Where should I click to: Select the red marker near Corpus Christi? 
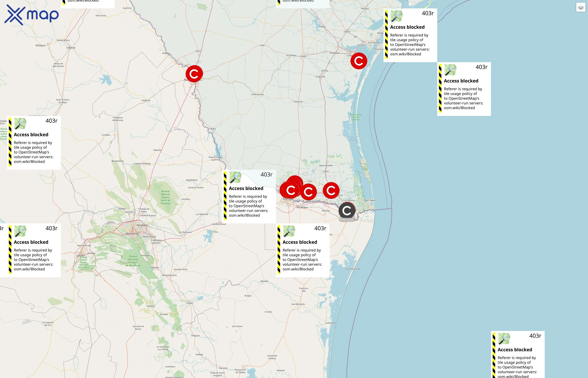point(358,61)
